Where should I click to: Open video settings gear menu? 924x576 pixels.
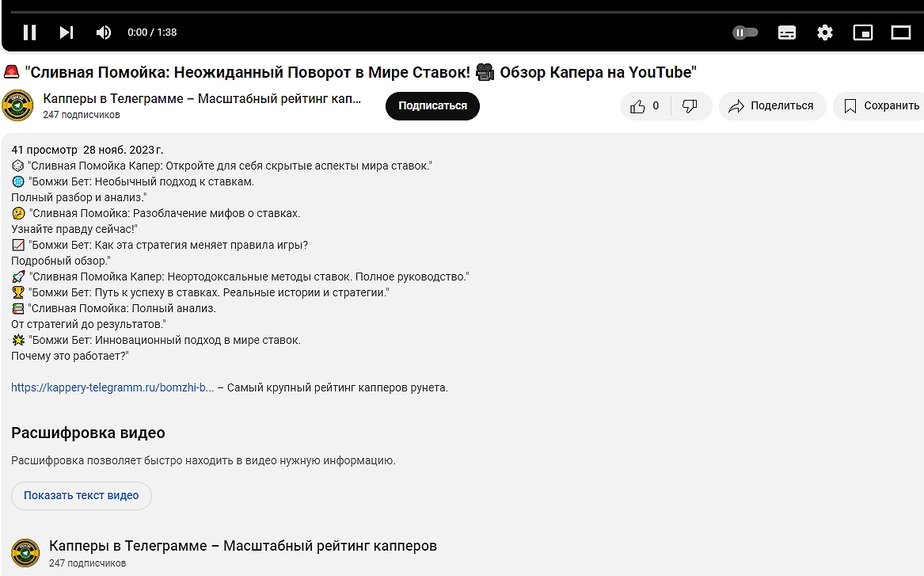(x=825, y=32)
